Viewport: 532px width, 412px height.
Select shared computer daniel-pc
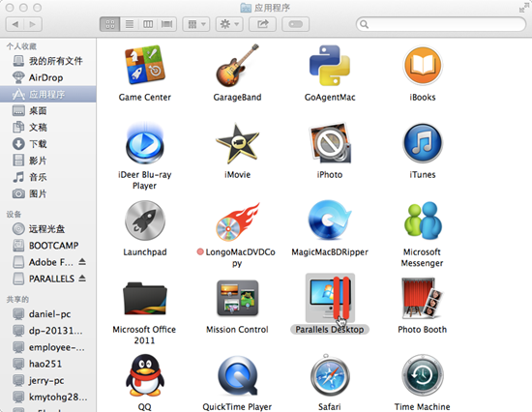point(47,314)
